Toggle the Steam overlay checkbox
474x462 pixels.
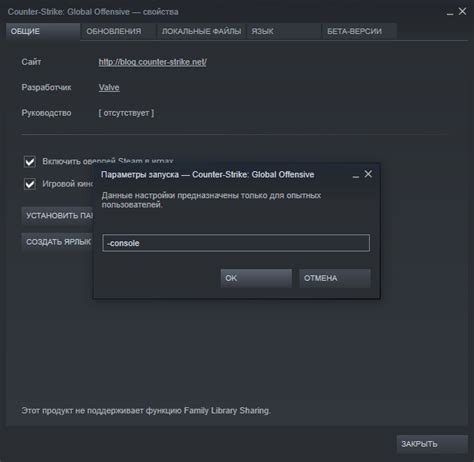[30, 162]
